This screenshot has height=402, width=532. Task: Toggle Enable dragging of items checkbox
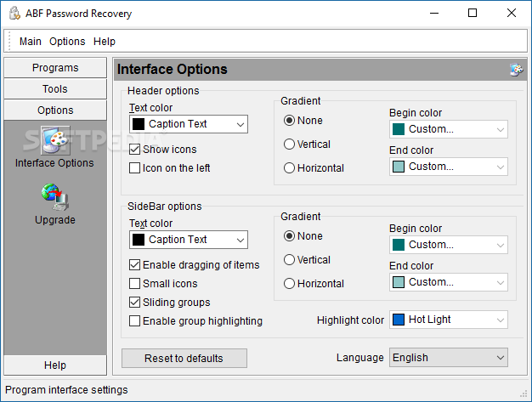pos(134,264)
